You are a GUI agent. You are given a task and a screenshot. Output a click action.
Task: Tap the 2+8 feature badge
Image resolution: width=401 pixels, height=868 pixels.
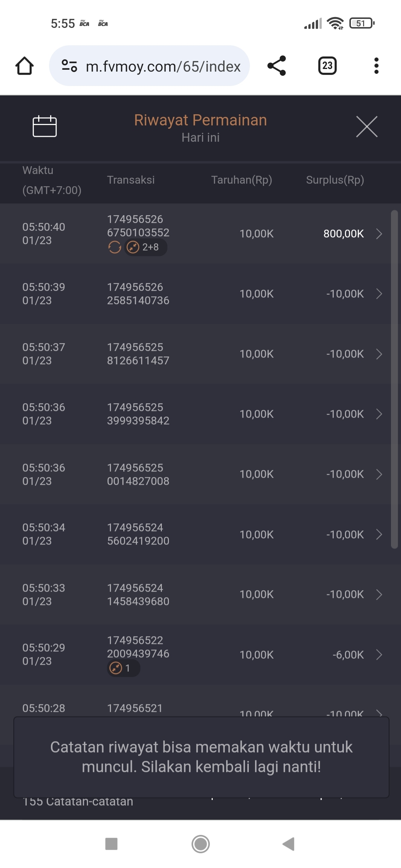(x=146, y=247)
